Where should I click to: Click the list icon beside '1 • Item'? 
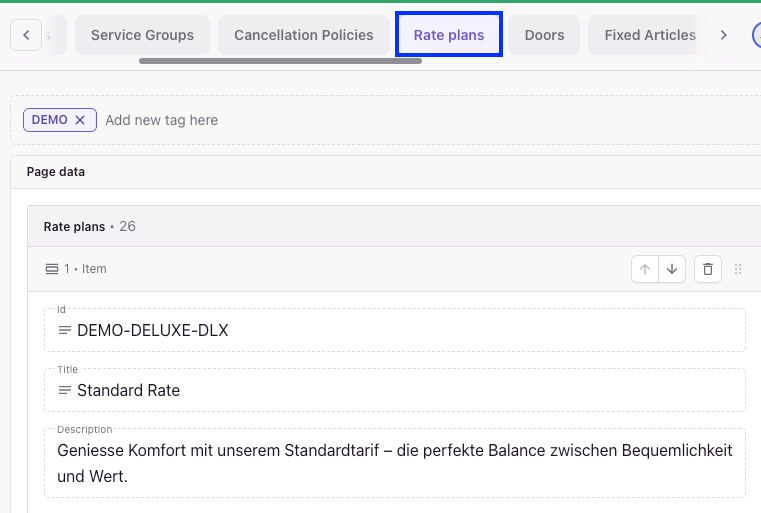pos(52,269)
